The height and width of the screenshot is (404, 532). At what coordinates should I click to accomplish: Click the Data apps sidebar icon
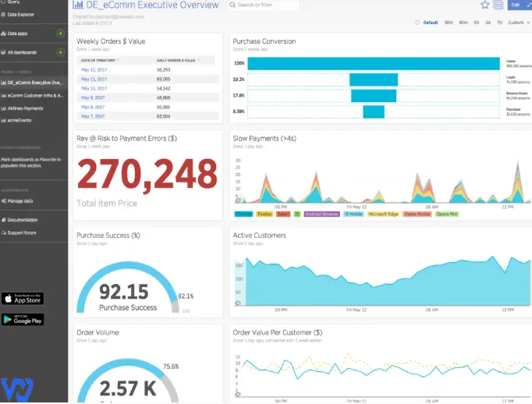coord(3,34)
